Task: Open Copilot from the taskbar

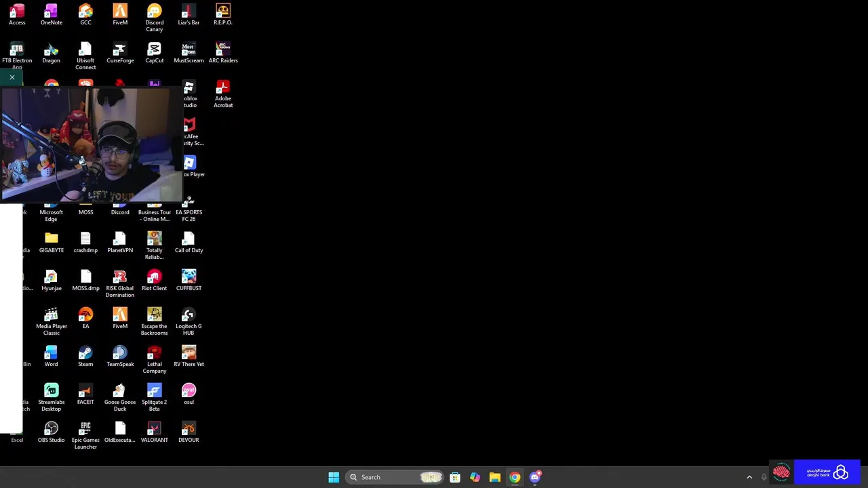Action: pyautogui.click(x=475, y=477)
